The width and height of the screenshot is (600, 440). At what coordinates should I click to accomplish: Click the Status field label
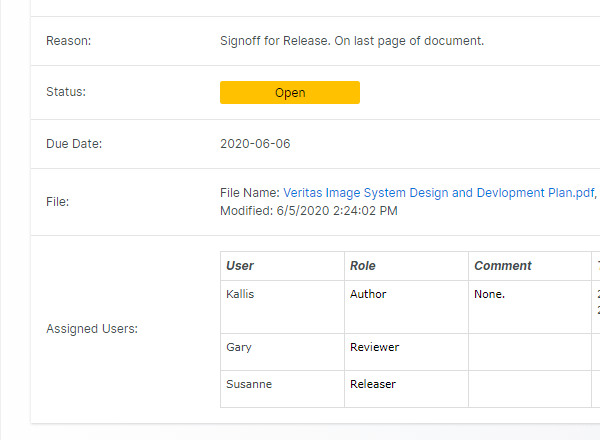(x=66, y=92)
